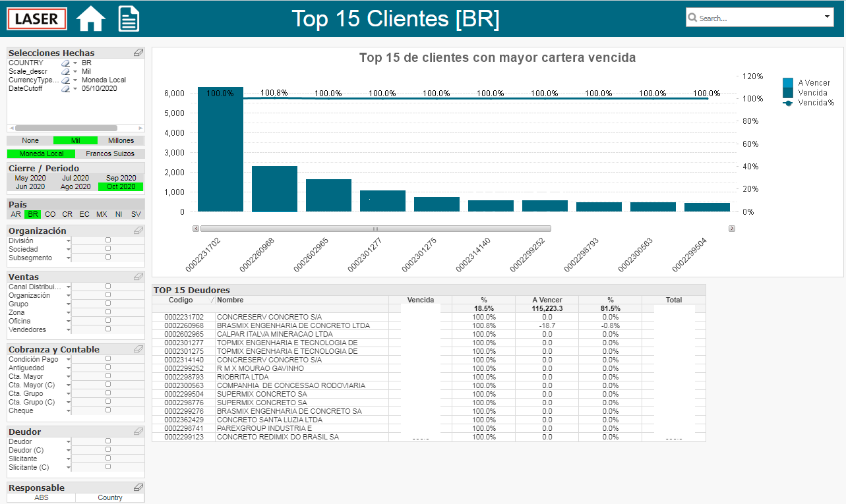This screenshot has height=504, width=846.
Task: Clear the COUNTRY selection eraser icon
Action: pos(65,63)
